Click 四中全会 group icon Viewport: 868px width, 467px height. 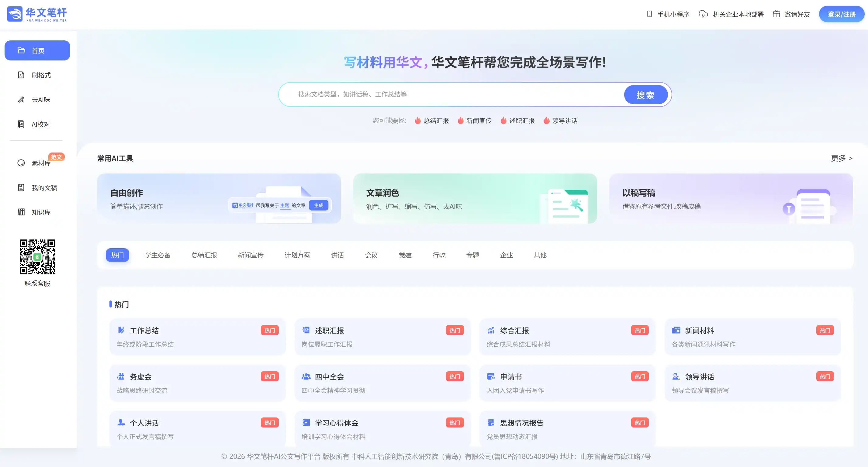[306, 376]
